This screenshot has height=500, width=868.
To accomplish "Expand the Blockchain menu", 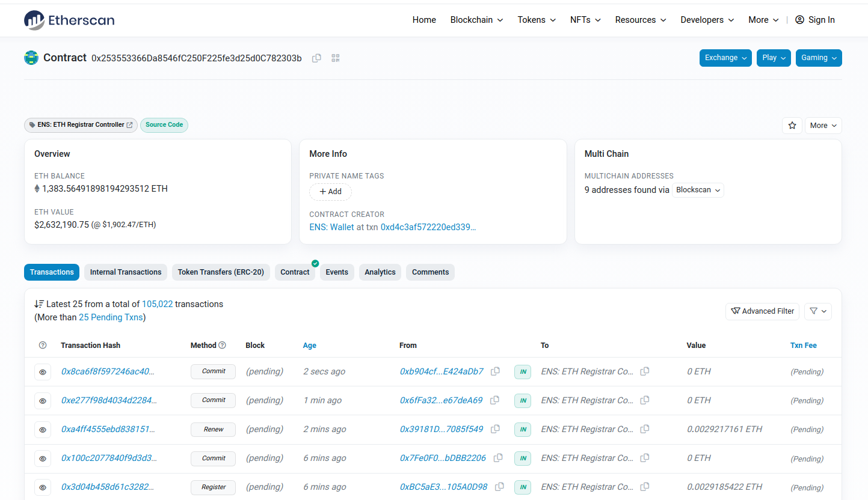I will pyautogui.click(x=477, y=20).
